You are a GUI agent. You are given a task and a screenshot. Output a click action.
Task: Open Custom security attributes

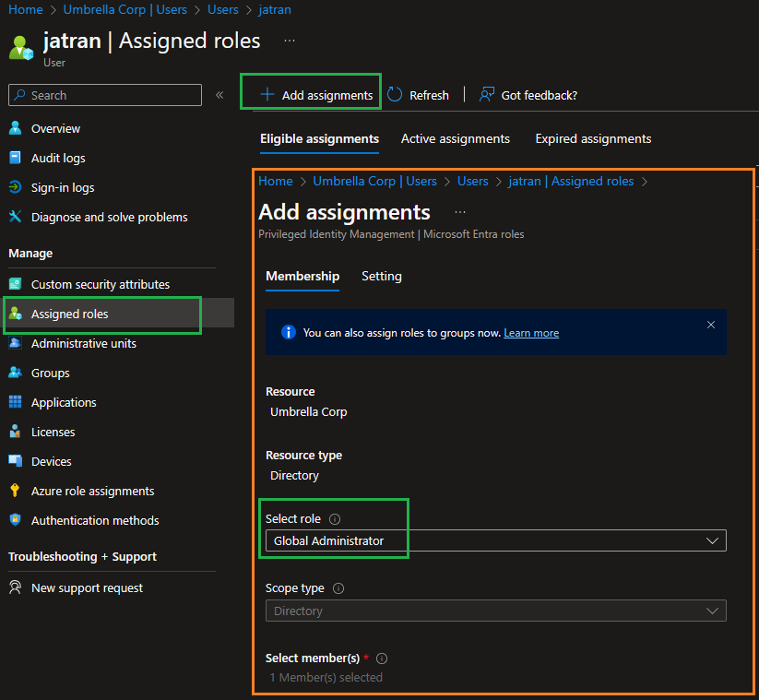tap(101, 285)
